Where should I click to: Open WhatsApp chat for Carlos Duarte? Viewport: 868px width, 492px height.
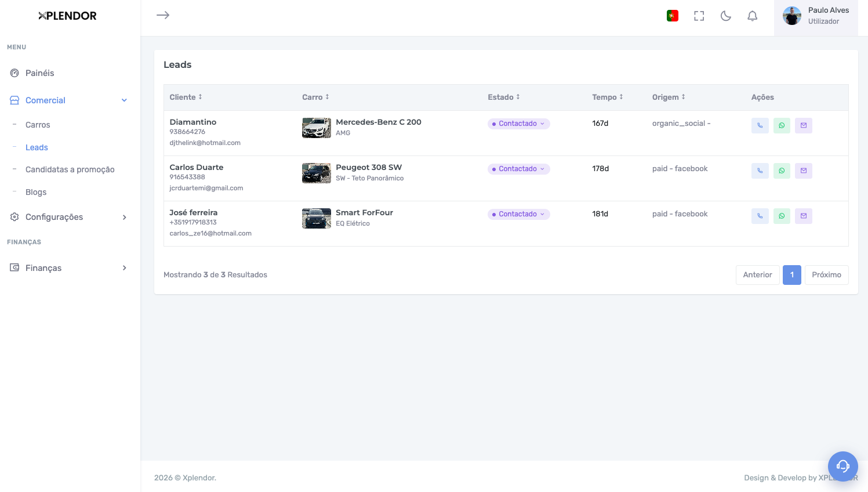(782, 171)
